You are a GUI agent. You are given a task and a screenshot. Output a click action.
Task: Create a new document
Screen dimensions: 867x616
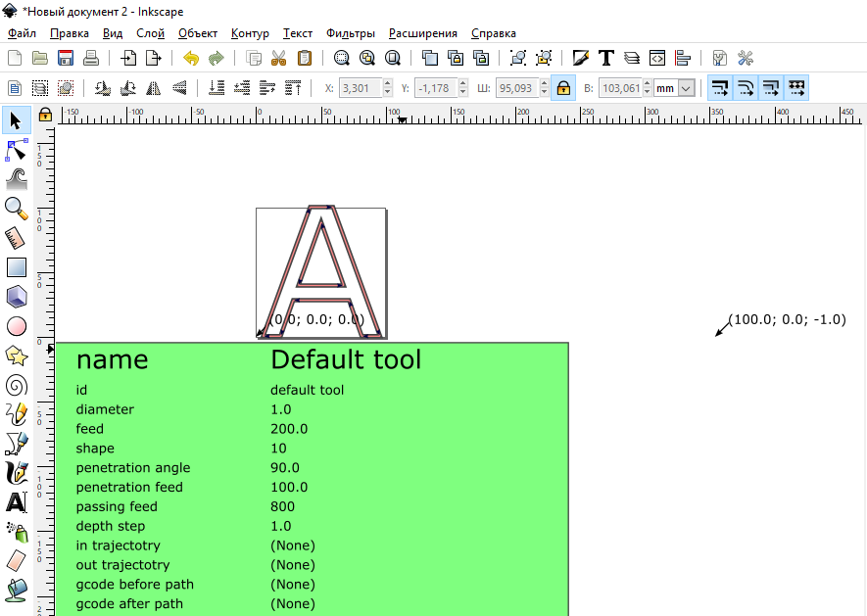point(15,58)
